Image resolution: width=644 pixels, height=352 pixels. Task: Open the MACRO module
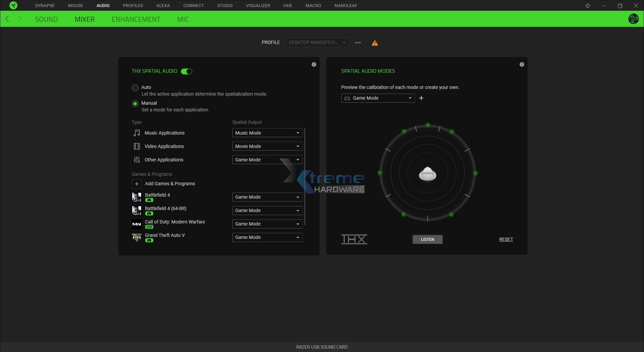coord(313,5)
